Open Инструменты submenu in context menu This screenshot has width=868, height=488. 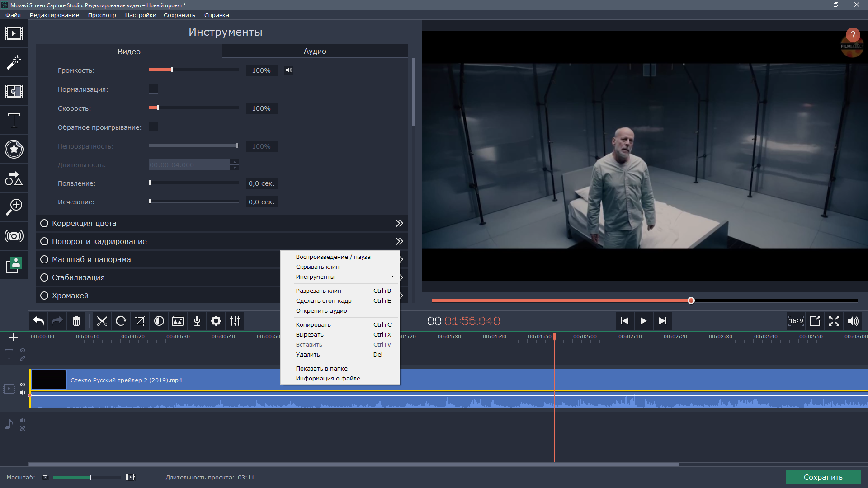pos(340,277)
